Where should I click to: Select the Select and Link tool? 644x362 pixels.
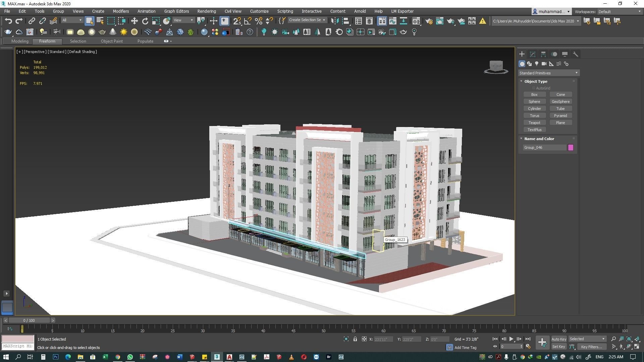click(32, 21)
